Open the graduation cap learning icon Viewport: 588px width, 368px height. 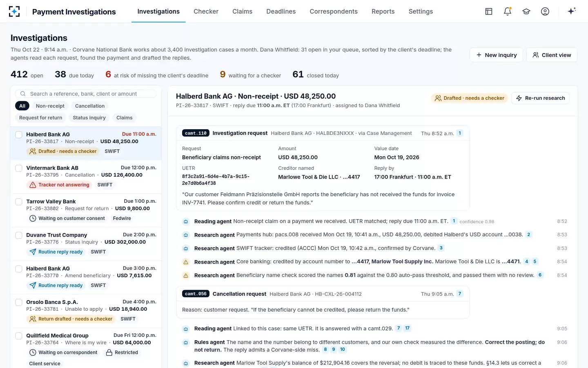(x=526, y=11)
